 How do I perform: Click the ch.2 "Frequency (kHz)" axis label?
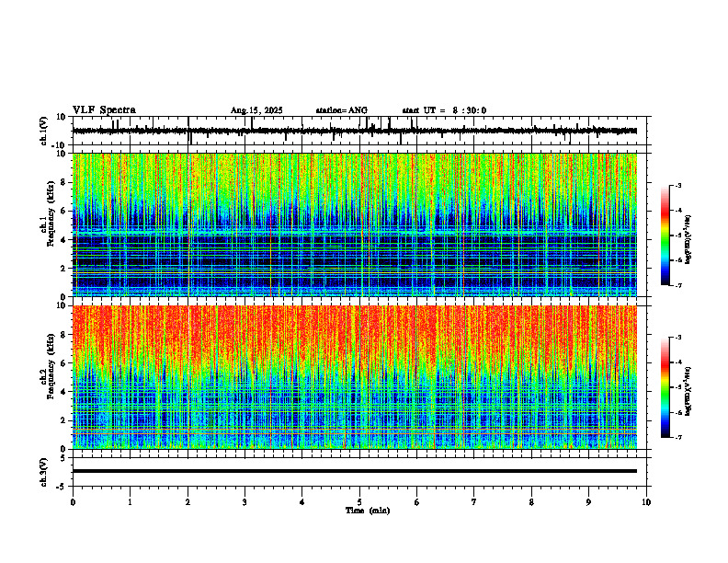tap(51, 366)
